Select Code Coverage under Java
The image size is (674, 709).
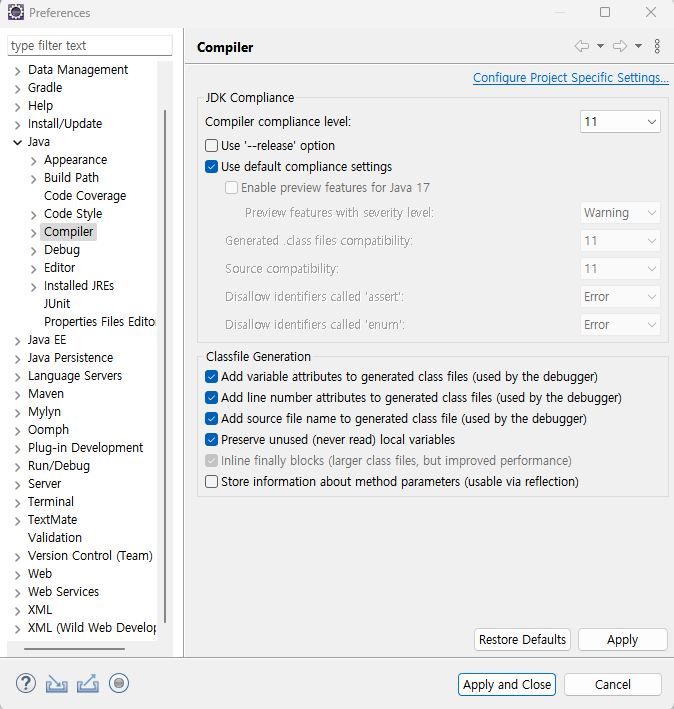(x=85, y=196)
